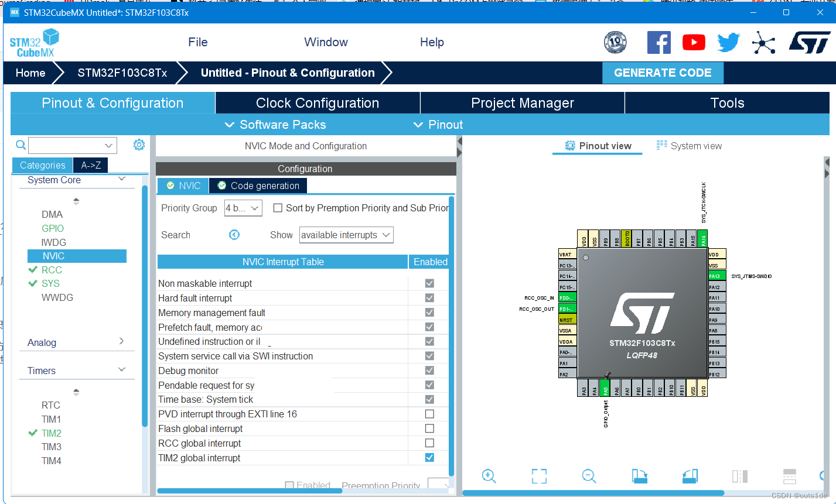Click the NVIC search history icon

234,235
